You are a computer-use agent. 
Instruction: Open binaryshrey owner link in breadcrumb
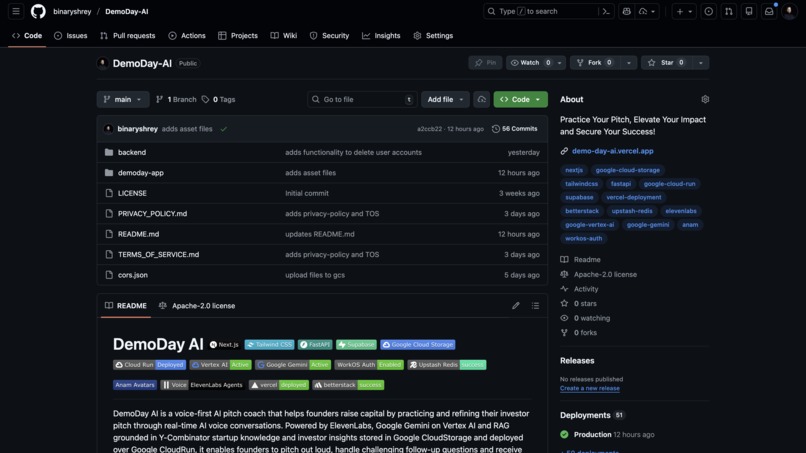[x=72, y=11]
